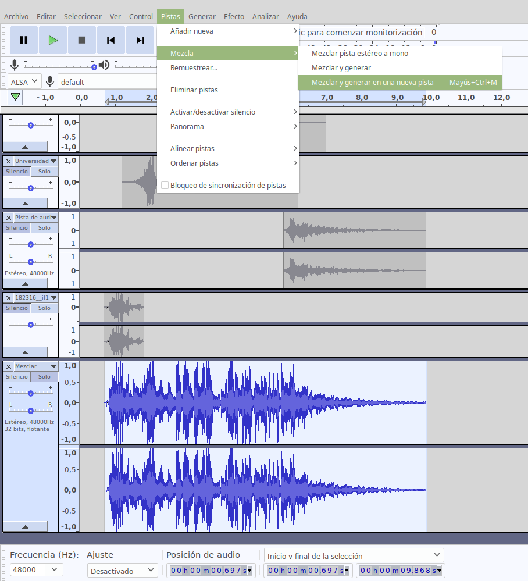Close the Mezclar track
The height and width of the screenshot is (581, 528).
coord(8,366)
